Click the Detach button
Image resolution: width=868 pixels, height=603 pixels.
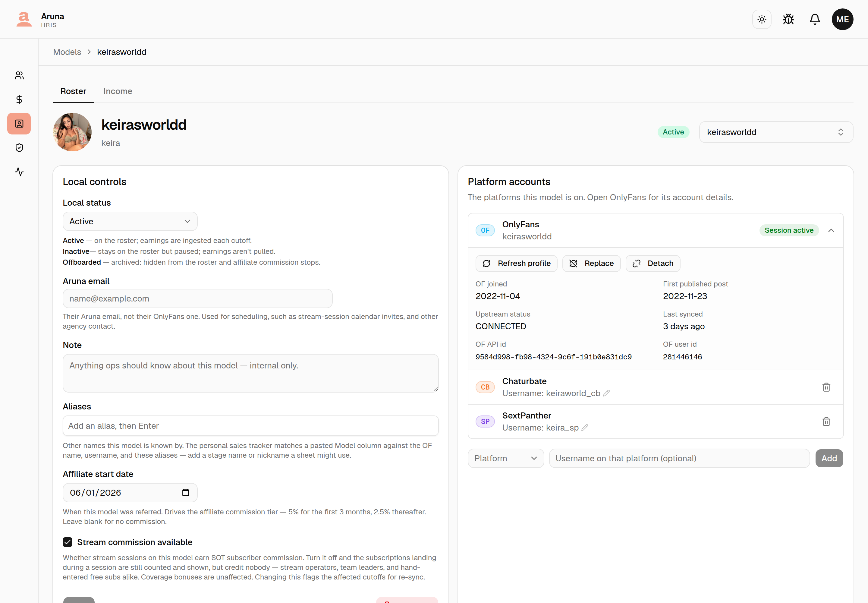tap(653, 264)
